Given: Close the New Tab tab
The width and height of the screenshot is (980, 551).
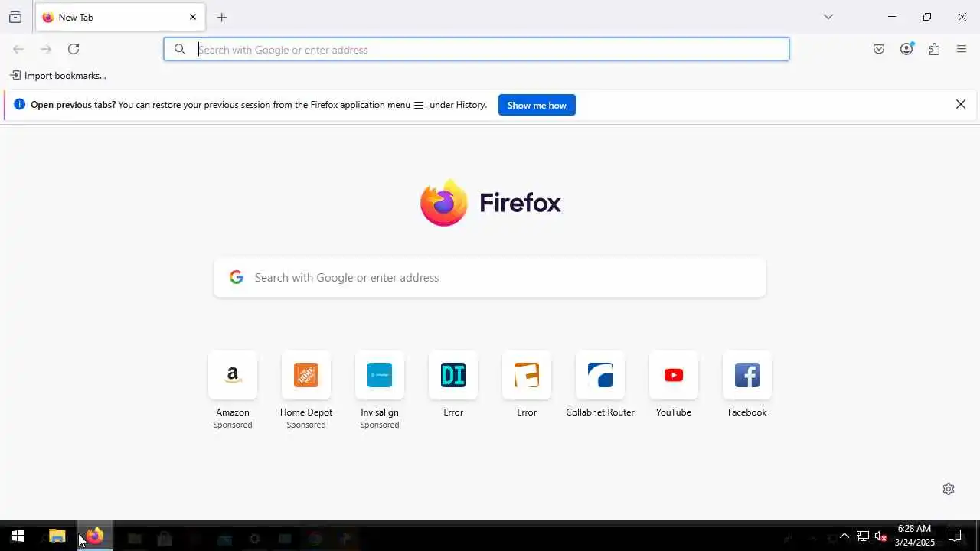Looking at the screenshot, I should [193, 17].
